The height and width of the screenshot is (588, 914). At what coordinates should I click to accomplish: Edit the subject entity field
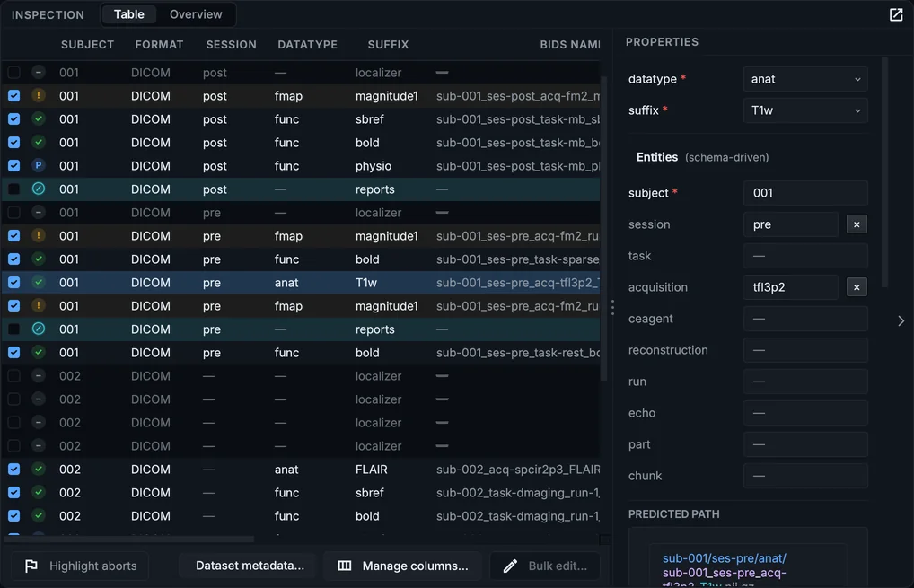click(805, 193)
